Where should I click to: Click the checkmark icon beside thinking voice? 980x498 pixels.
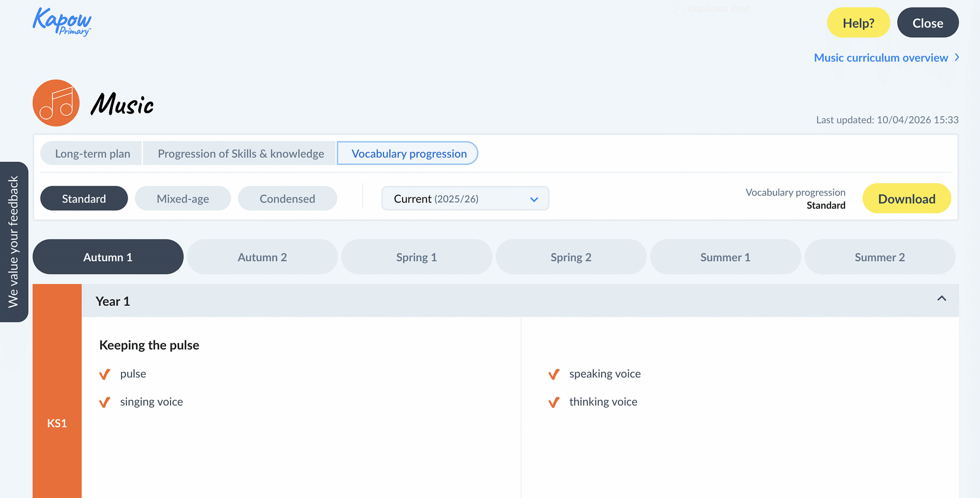point(554,403)
